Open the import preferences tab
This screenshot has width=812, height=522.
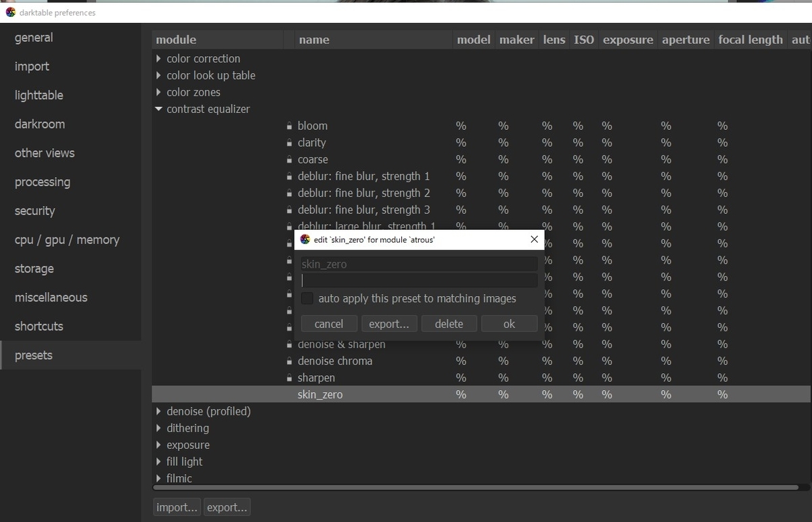pyautogui.click(x=70, y=66)
